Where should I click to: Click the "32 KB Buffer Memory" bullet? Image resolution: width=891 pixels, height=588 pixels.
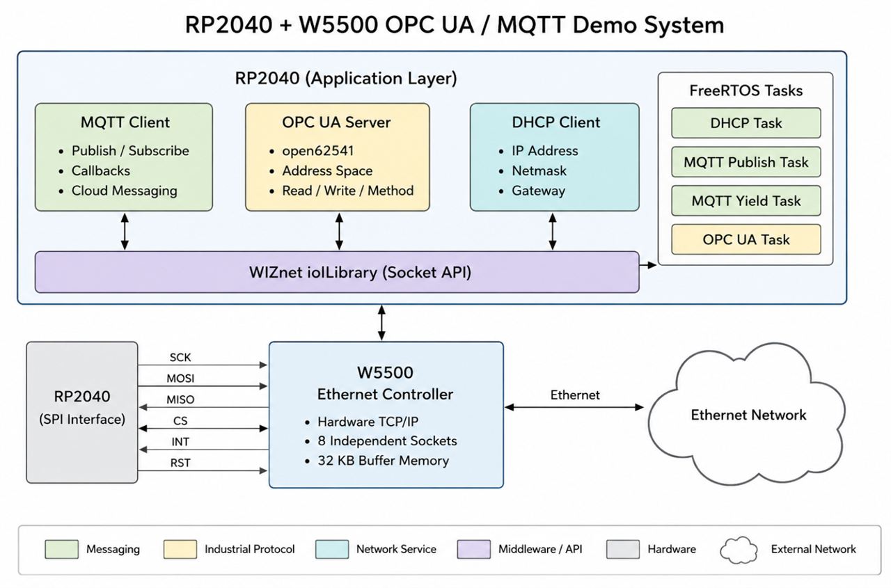tap(383, 461)
